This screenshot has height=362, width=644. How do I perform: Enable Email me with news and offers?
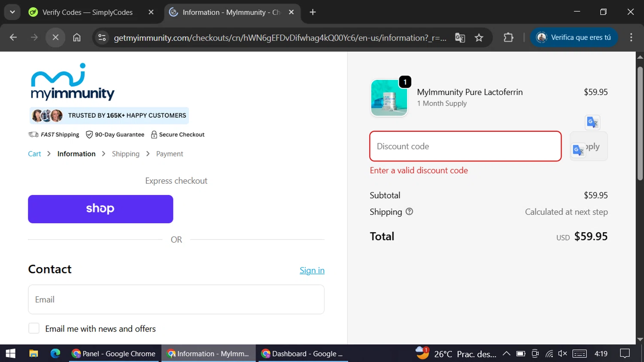click(34, 329)
